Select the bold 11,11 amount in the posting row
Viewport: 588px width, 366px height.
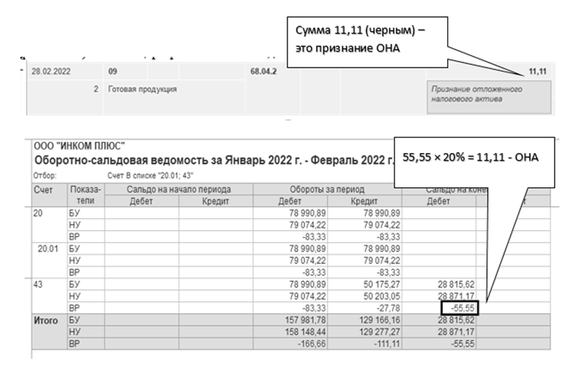[538, 71]
